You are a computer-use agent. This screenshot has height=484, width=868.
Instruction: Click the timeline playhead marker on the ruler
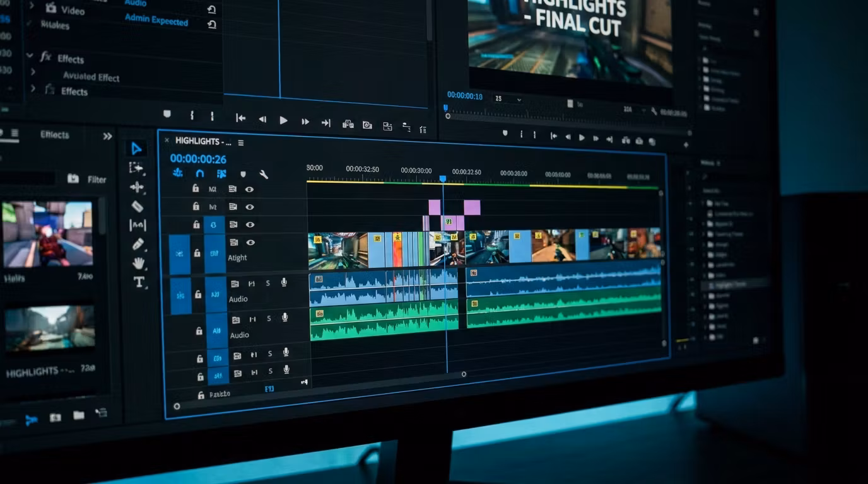(x=443, y=179)
